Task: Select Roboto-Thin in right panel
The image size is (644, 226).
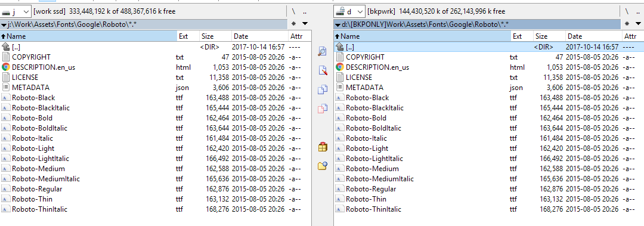Action: pos(366,199)
